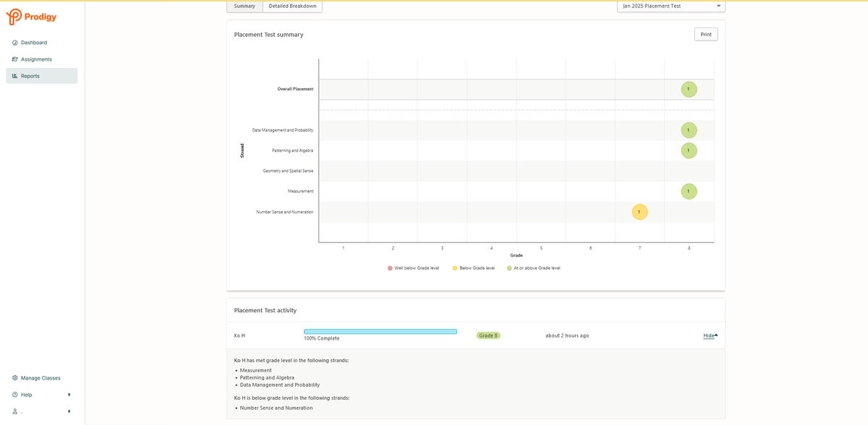Toggle Well below Grade level legend
The width and height of the screenshot is (868, 425).
[413, 268]
